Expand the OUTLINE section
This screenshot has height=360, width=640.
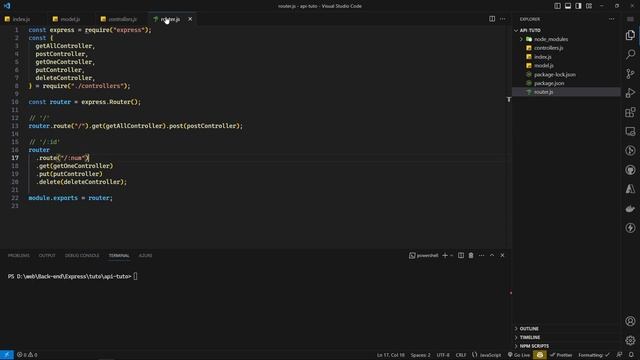tap(567, 329)
